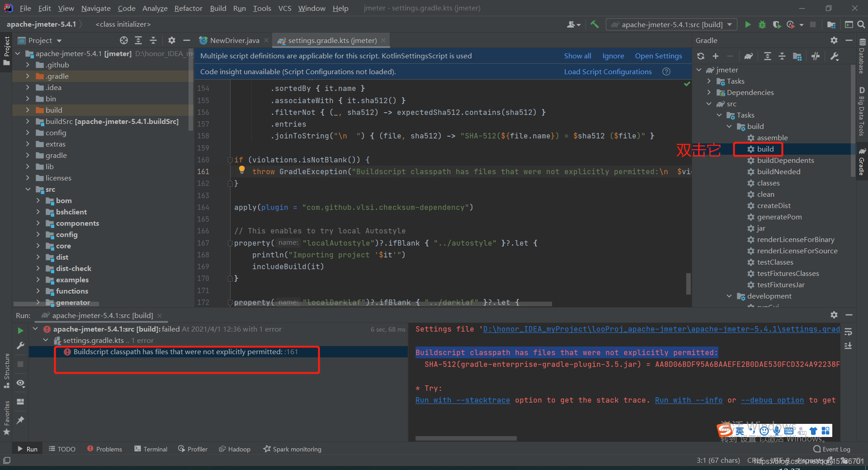Click the Select Opened File target icon
Image resolution: width=868 pixels, height=470 pixels.
pyautogui.click(x=124, y=40)
